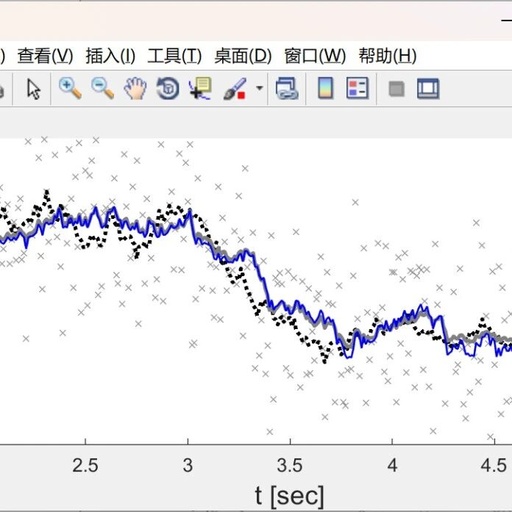Click the x-axis tick label 4.5
The image size is (512, 512).
[x=494, y=466]
